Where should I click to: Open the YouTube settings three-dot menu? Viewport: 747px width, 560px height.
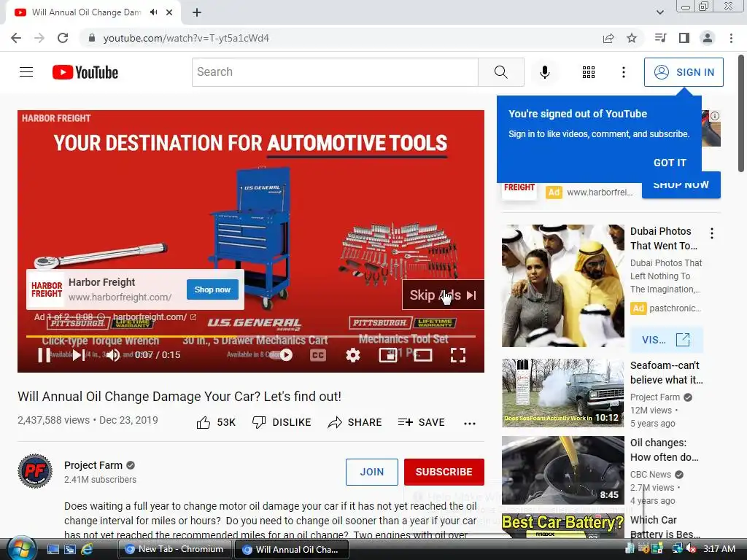(x=623, y=72)
